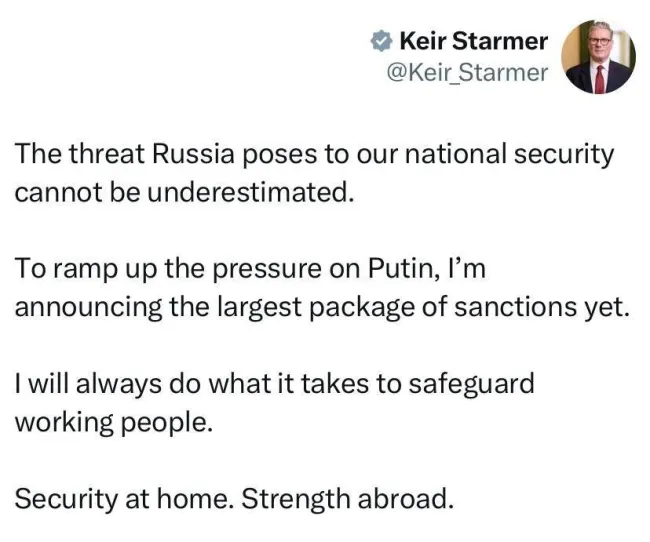Screen dimensions: 650x542
Task: Select the line 'cannot be underestimated.'
Action: point(185,192)
